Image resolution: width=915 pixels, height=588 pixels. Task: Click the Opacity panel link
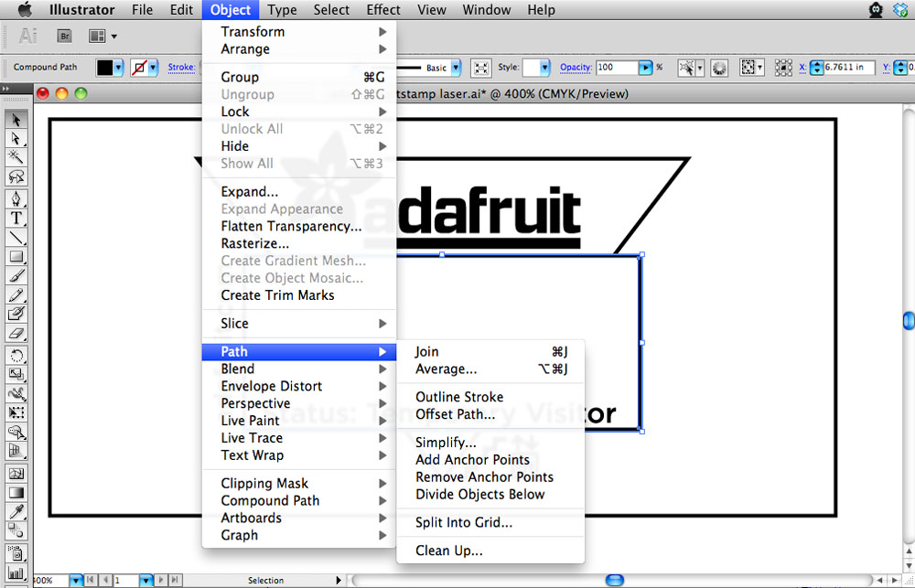576,67
